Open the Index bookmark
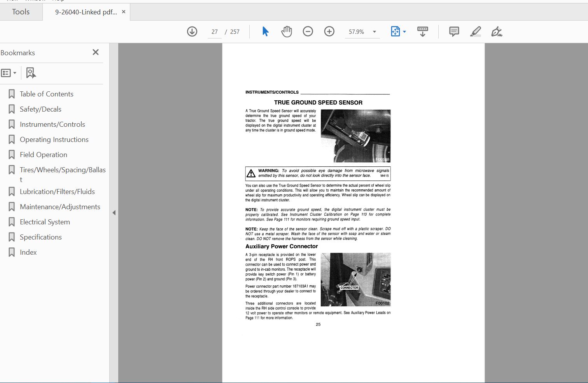 [28, 252]
